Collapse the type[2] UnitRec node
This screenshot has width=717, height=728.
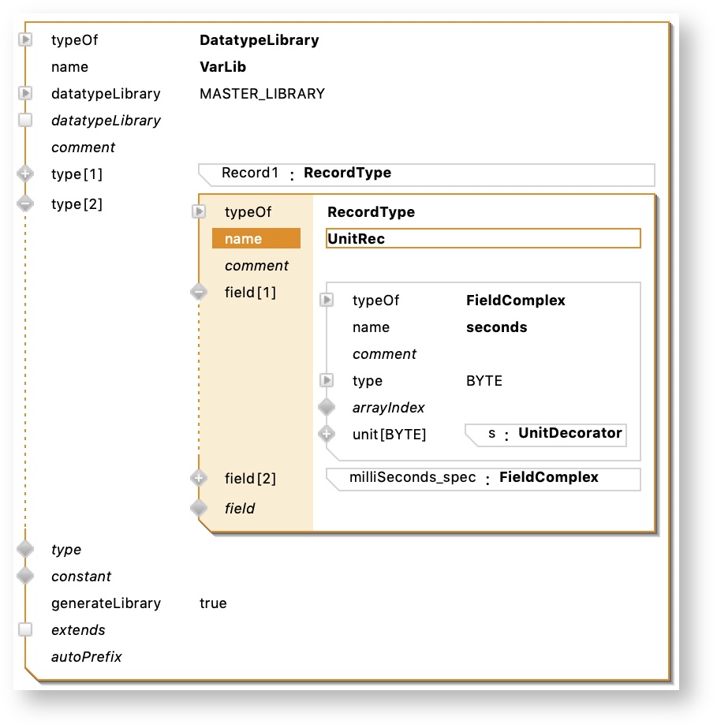(x=25, y=204)
